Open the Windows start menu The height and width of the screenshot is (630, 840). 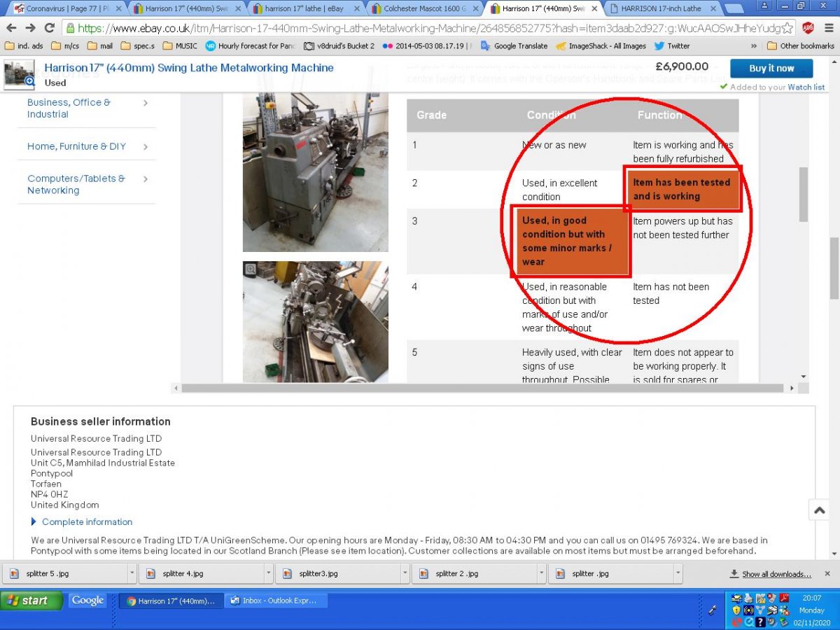click(31, 601)
